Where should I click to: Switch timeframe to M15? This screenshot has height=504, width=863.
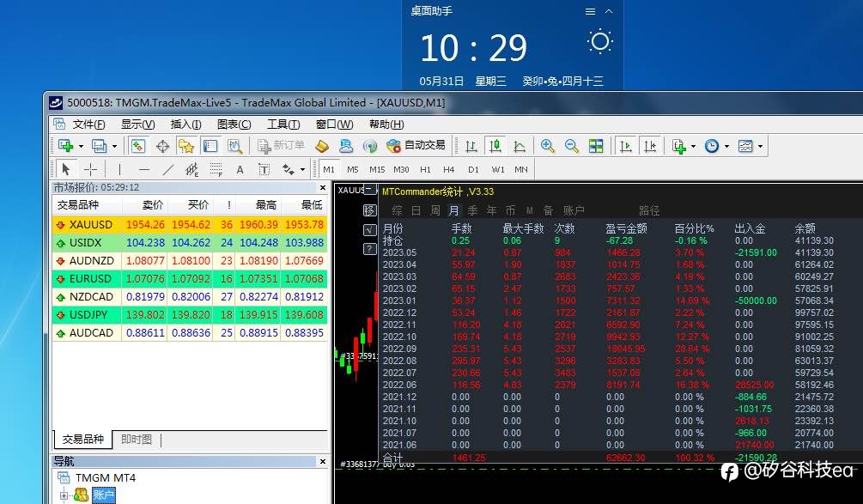pyautogui.click(x=377, y=169)
